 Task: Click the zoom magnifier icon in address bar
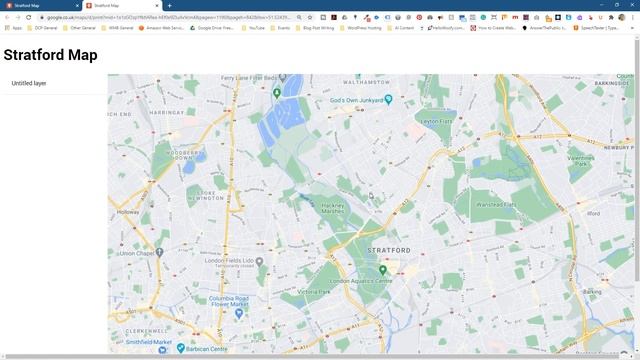pyautogui.click(x=299, y=18)
